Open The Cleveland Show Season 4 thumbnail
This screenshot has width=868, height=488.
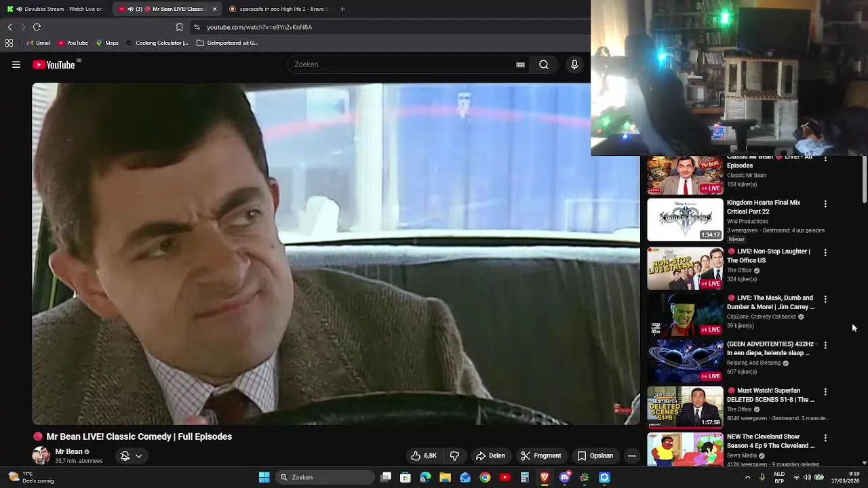click(x=685, y=449)
